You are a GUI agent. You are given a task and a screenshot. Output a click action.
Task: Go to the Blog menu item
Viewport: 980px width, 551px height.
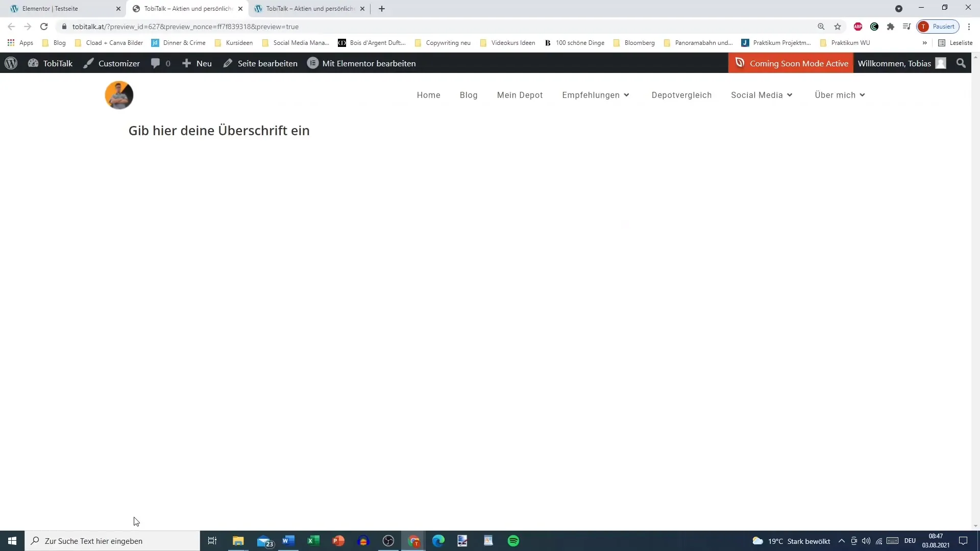(x=469, y=95)
